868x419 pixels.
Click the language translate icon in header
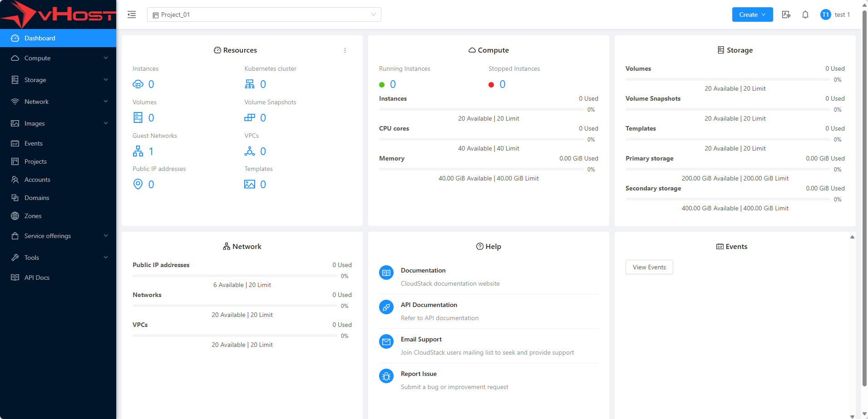point(786,15)
